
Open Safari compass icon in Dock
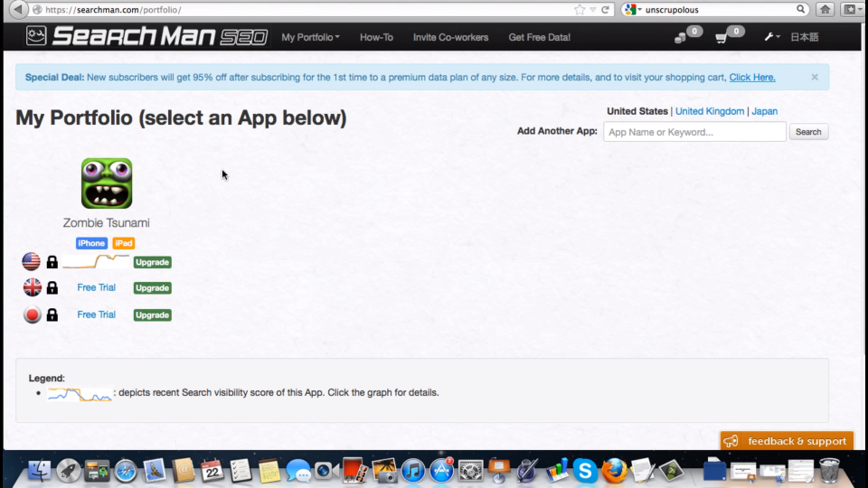click(126, 471)
